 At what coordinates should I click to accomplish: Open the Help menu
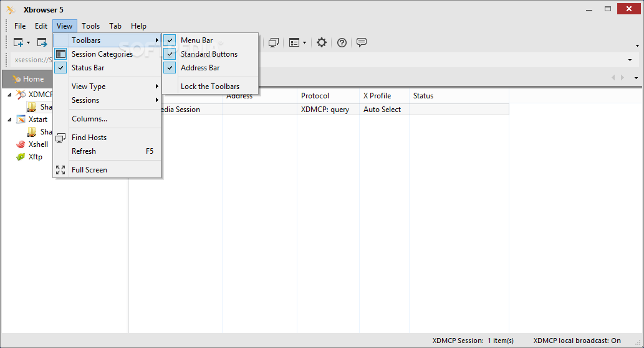pos(138,26)
